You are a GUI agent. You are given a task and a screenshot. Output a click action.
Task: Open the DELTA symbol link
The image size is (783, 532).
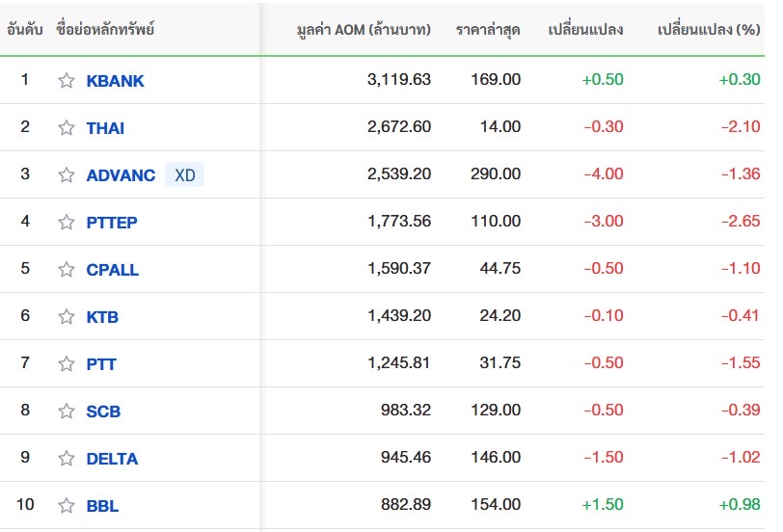tap(112, 459)
